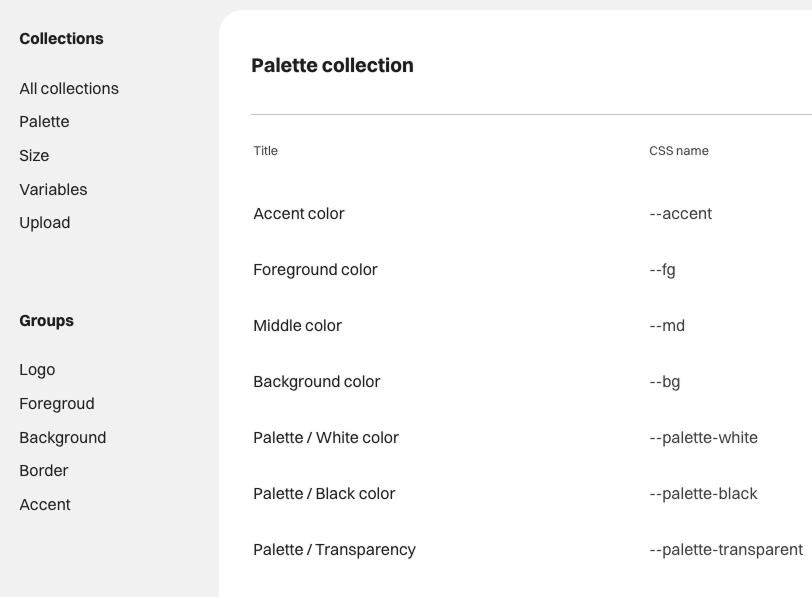Open the Foregroud group
812x597 pixels.
[57, 404]
